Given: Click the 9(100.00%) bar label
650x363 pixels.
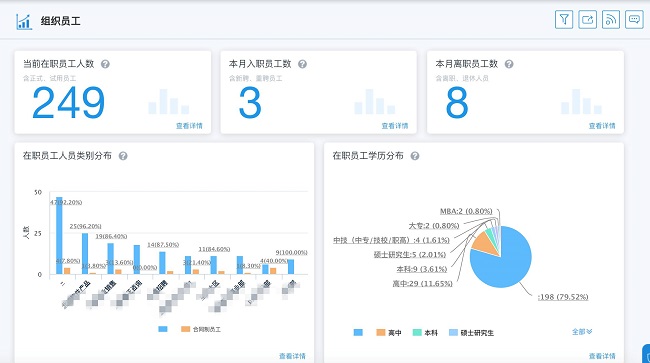Looking at the screenshot, I should 291,252.
